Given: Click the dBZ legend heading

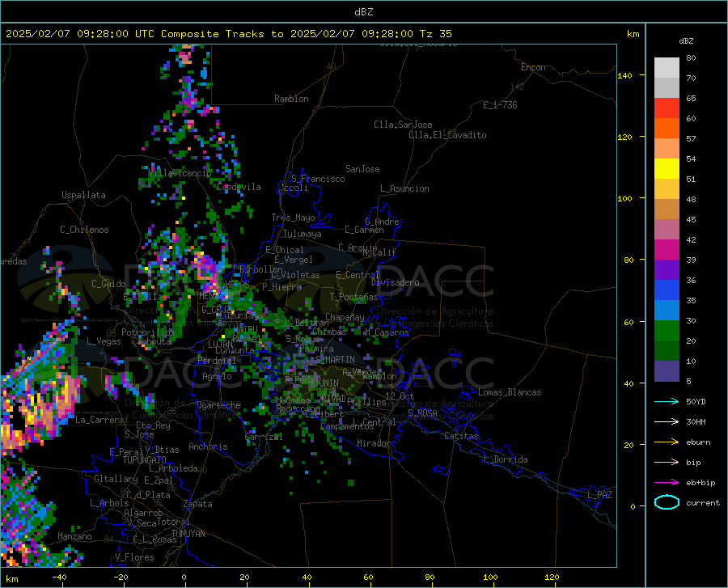Looking at the screenshot, I should point(686,40).
